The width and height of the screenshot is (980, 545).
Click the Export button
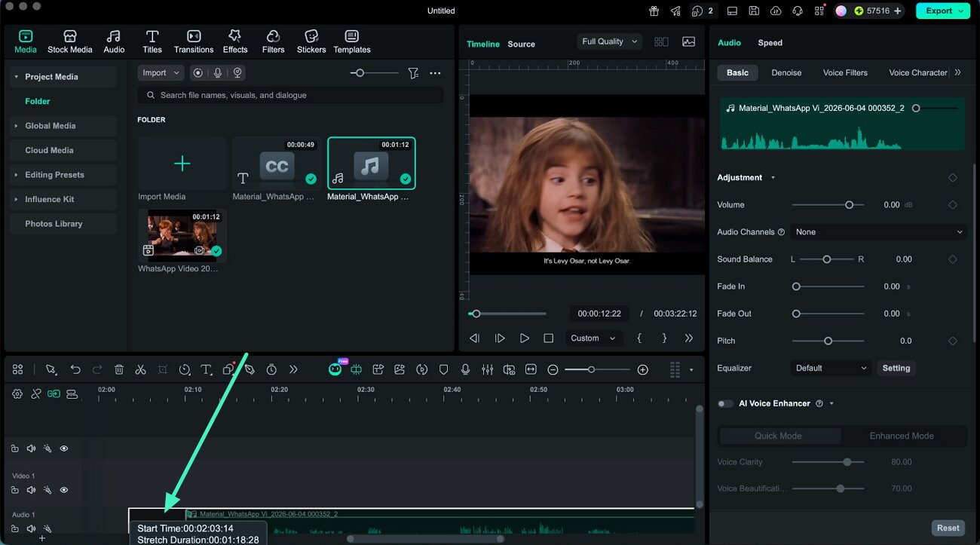(942, 11)
